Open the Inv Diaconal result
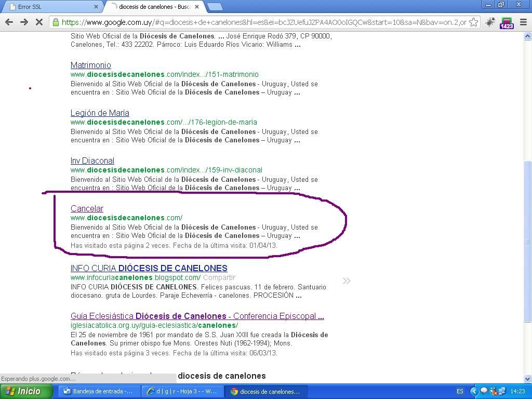This screenshot has height=399, width=532. (x=92, y=161)
